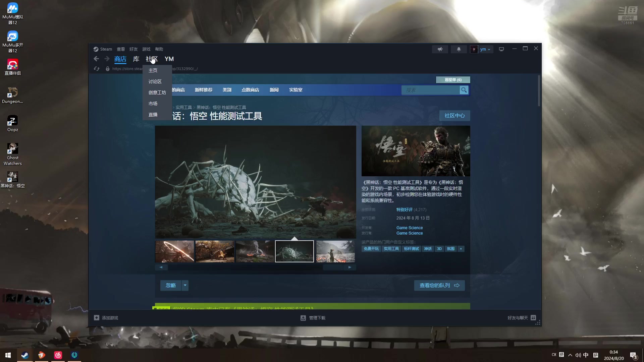The height and width of the screenshot is (362, 644).
Task: Open 新鲜推荐 in the store navigation
Action: pos(204,90)
